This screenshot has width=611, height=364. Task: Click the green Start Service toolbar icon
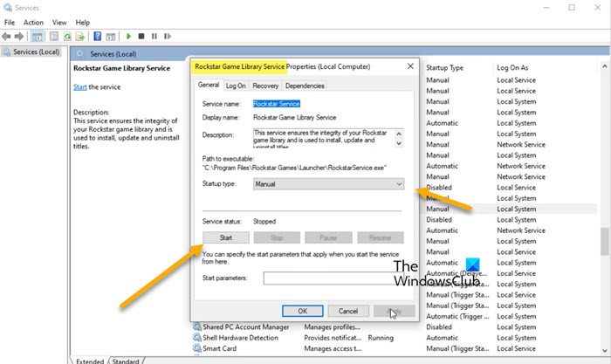[x=128, y=37]
